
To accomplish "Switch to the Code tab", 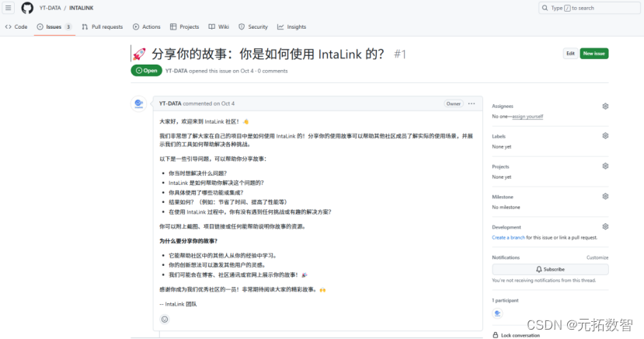I will [16, 26].
